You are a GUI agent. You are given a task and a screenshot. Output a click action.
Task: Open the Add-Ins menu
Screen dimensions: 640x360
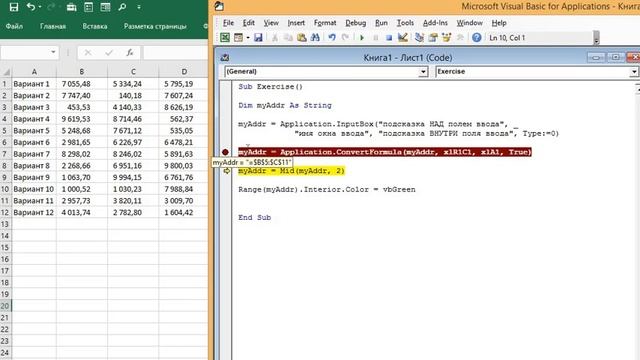[x=435, y=23]
